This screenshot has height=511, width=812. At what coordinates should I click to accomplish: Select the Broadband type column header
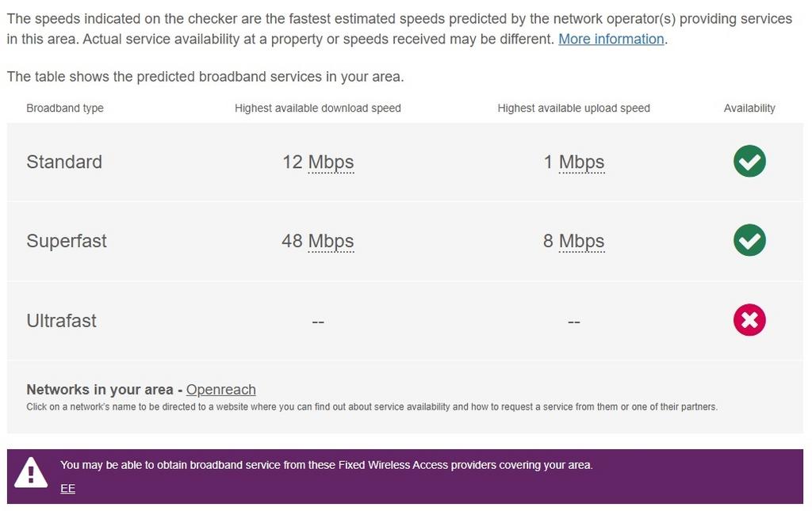coord(65,108)
